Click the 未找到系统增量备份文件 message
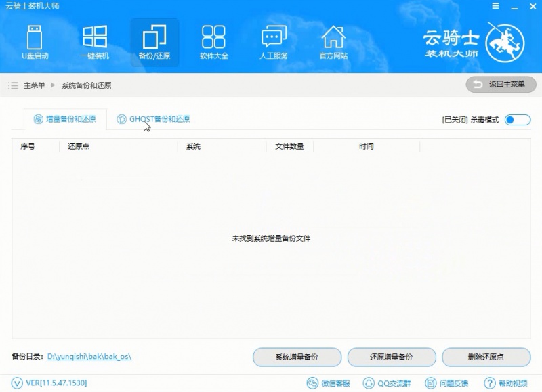542x392 pixels. click(x=271, y=238)
